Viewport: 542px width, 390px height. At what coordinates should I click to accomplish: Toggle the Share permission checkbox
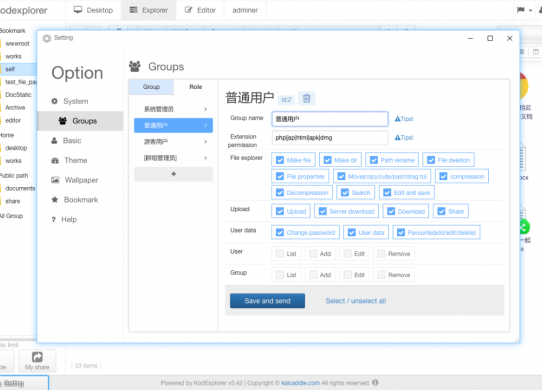pyautogui.click(x=441, y=211)
